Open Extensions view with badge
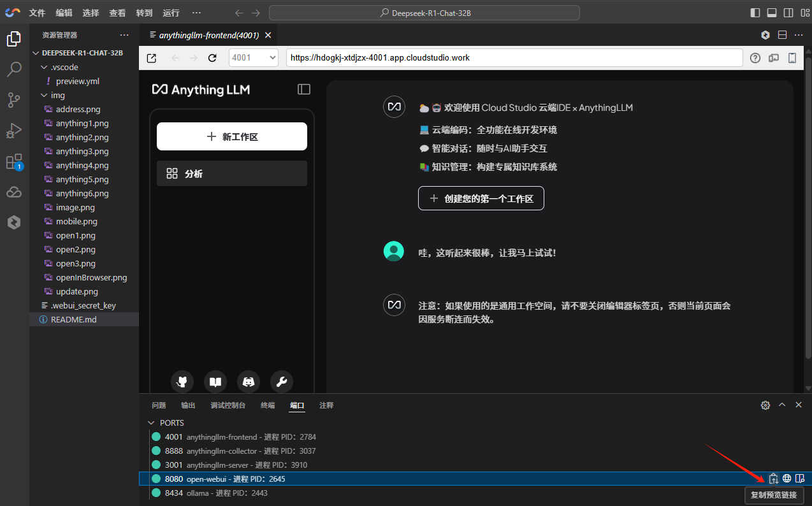Image resolution: width=812 pixels, height=506 pixels. pyautogui.click(x=14, y=161)
